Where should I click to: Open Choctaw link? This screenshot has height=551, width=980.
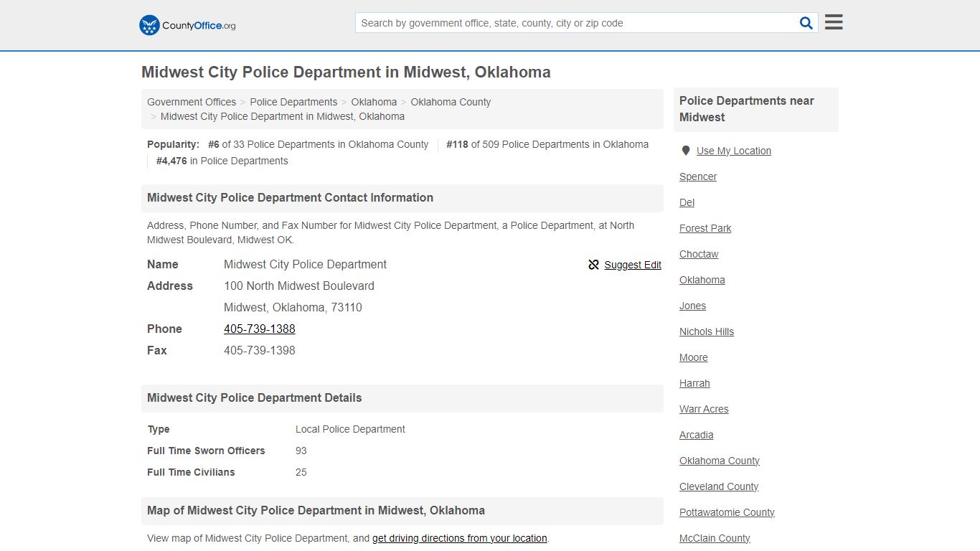click(x=699, y=254)
